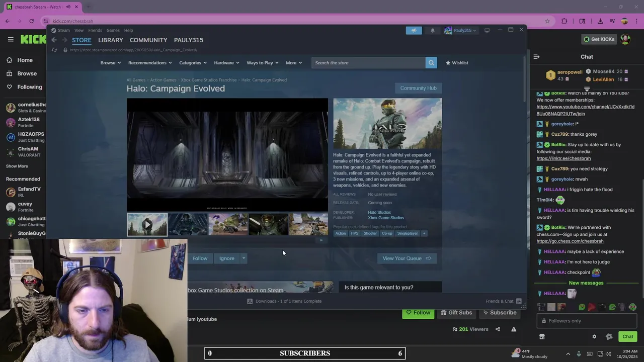Open the Categories dropdown
The height and width of the screenshot is (362, 644).
[193, 63]
